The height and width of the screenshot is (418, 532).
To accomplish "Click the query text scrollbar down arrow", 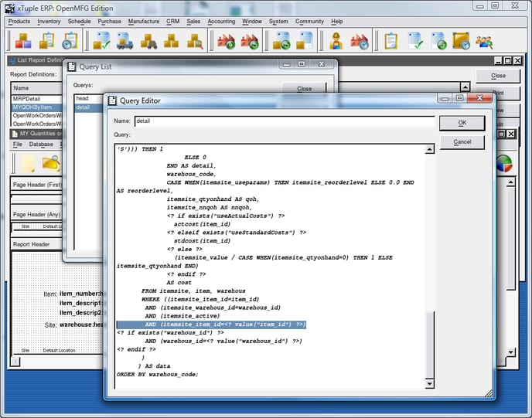I will (x=430, y=384).
